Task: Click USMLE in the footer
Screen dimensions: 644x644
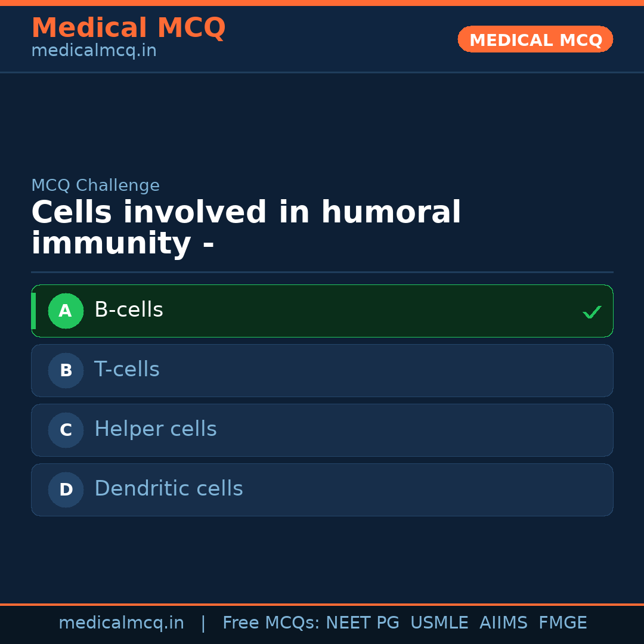Action: 439,623
